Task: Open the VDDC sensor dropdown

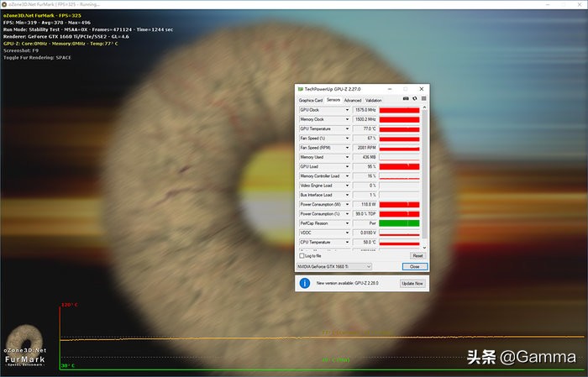Action: coord(347,233)
